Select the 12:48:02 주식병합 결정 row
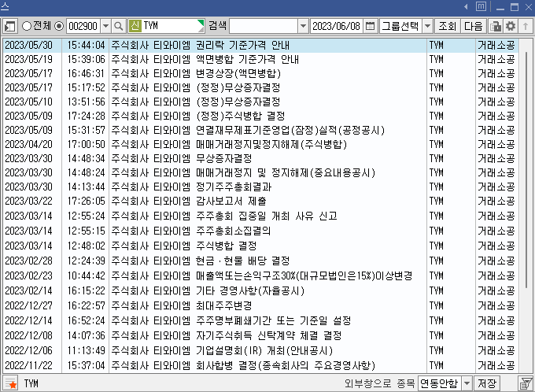Image resolution: width=535 pixels, height=392 pixels. (x=260, y=246)
